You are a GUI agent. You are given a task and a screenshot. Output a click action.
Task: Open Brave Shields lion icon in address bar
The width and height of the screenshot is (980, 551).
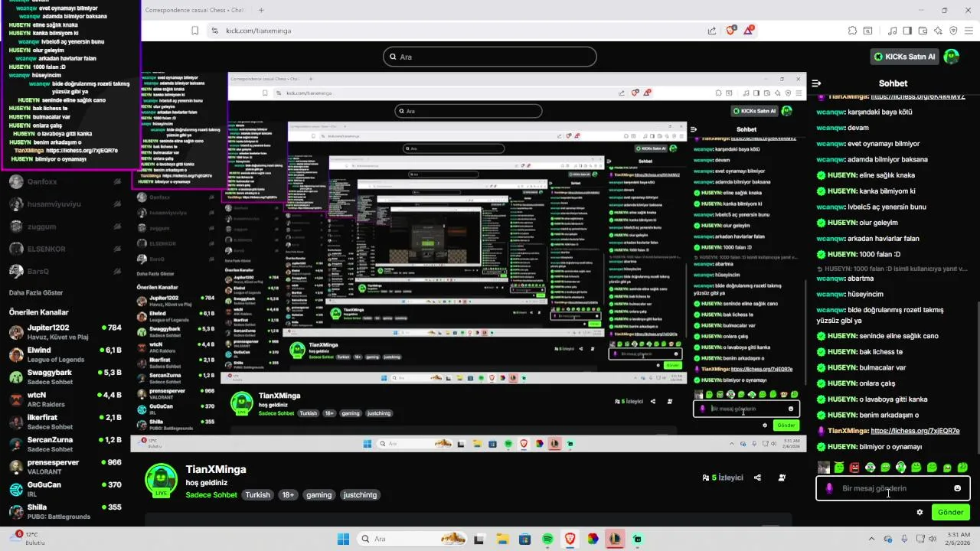(731, 31)
